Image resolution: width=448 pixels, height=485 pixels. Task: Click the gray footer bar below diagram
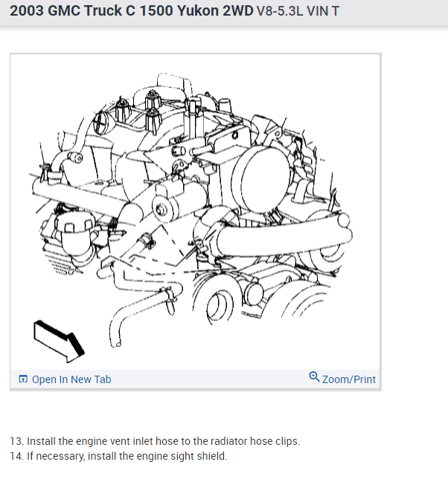tap(195, 379)
